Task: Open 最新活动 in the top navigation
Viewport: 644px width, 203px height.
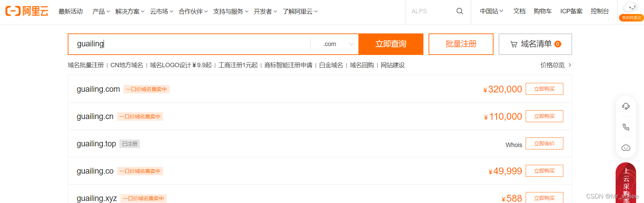Action: (70, 12)
